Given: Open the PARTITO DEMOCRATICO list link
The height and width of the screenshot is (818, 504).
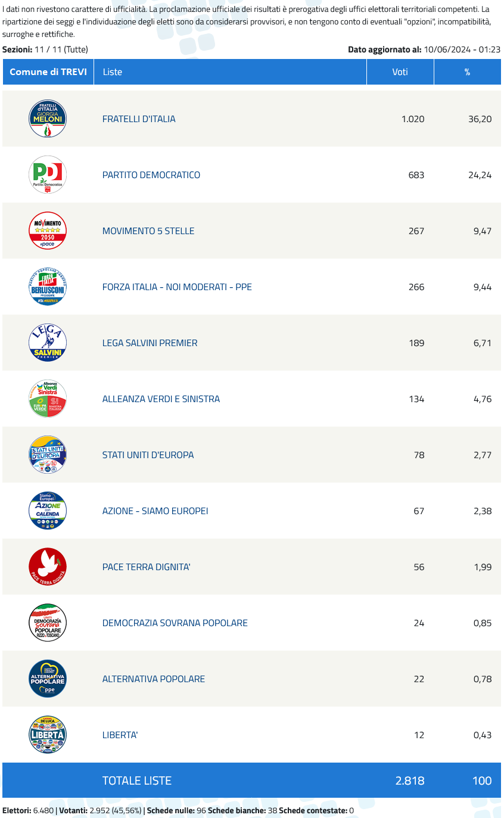Looking at the screenshot, I should [x=151, y=175].
